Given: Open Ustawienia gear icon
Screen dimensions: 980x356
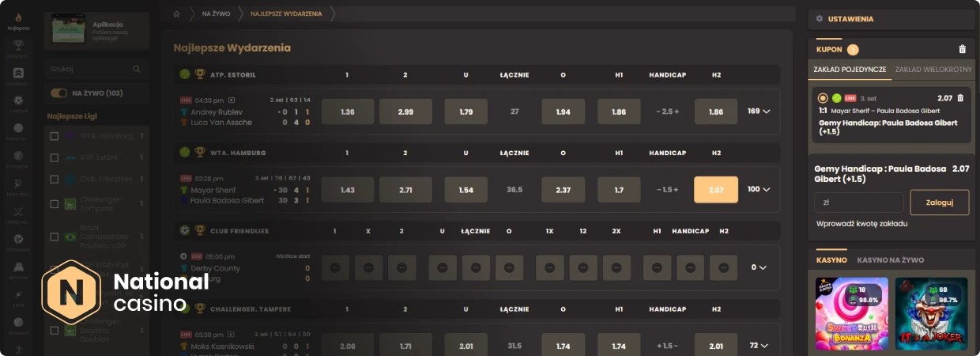Looking at the screenshot, I should (x=820, y=18).
